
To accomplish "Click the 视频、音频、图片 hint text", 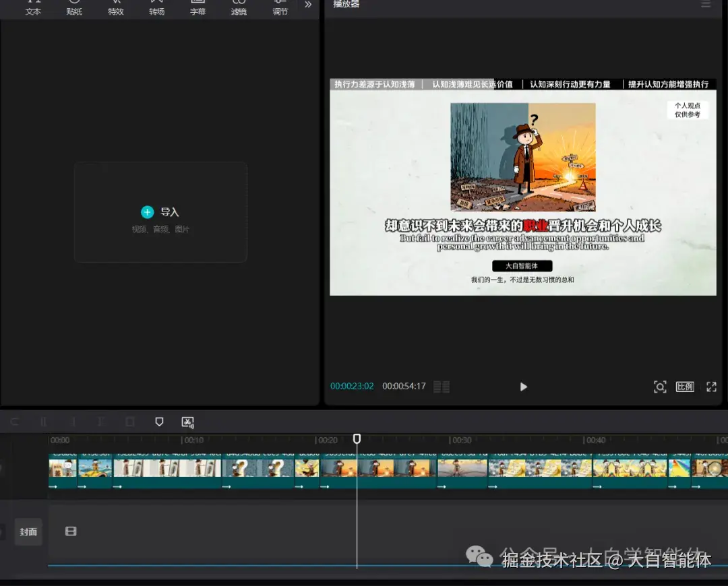I will [160, 229].
